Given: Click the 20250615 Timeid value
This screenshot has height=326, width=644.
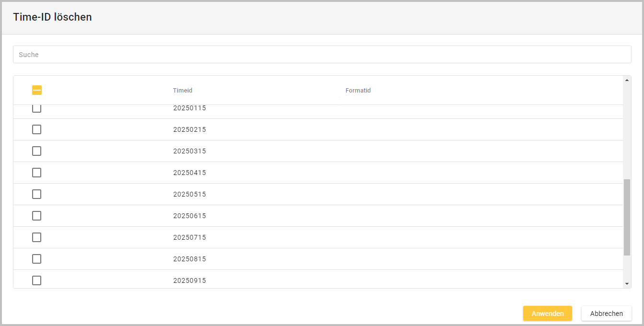Looking at the screenshot, I should [x=189, y=216].
